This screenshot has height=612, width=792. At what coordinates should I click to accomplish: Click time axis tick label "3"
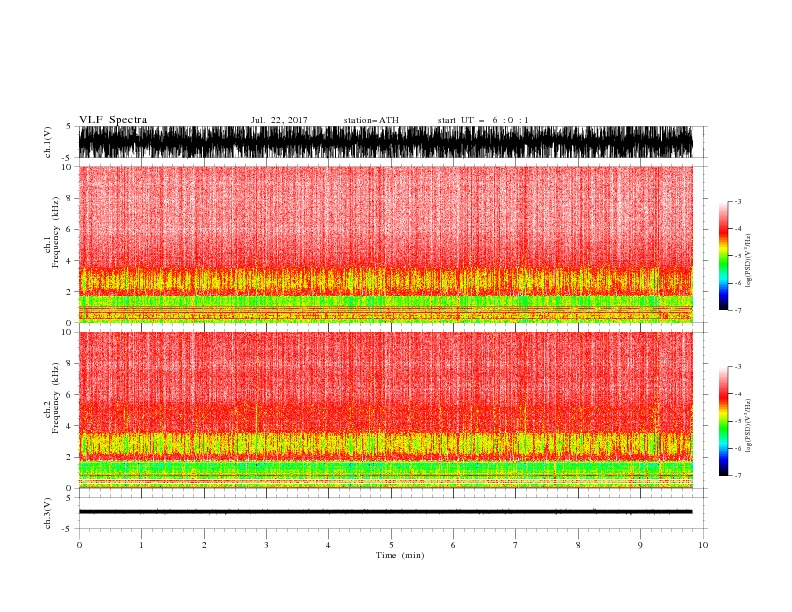pyautogui.click(x=266, y=545)
